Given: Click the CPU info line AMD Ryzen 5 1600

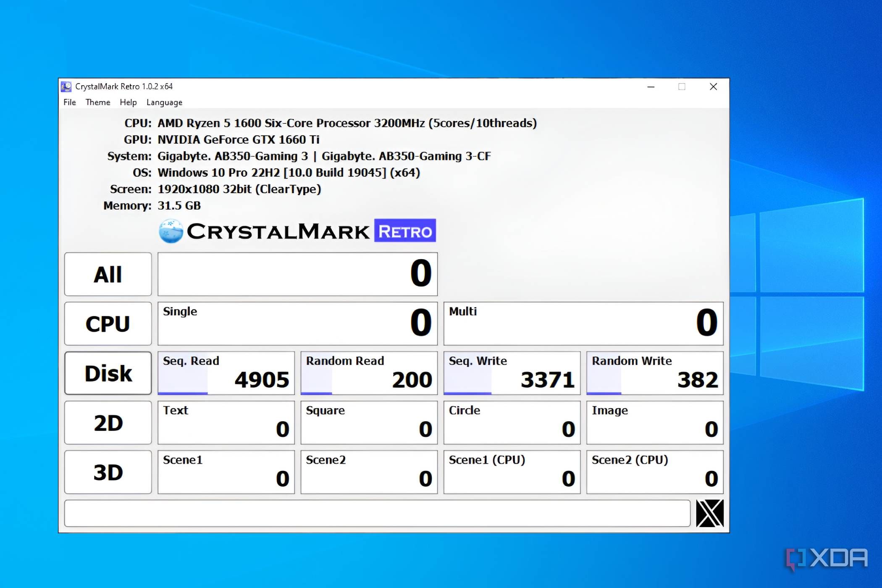Looking at the screenshot, I should (x=347, y=123).
